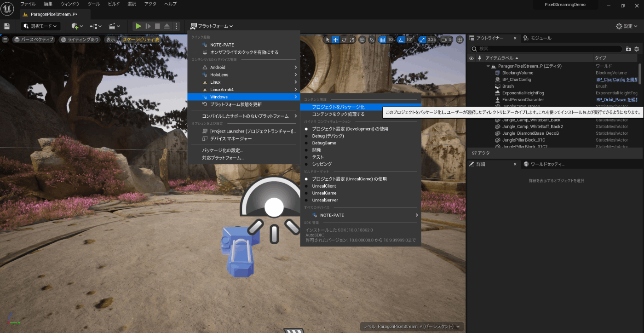
Task: Open the play options three-dot menu
Action: [176, 26]
